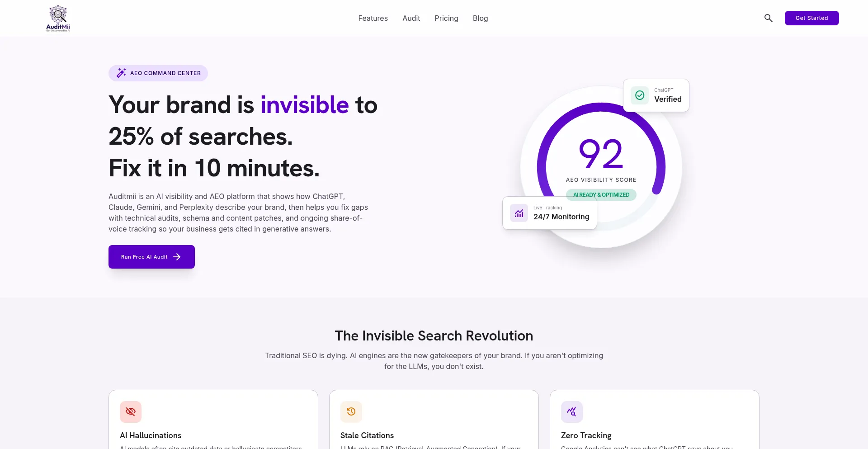Click 'Fix it in 10 minutes.' headline line
Screen dimensions: 868x449
tap(214, 168)
